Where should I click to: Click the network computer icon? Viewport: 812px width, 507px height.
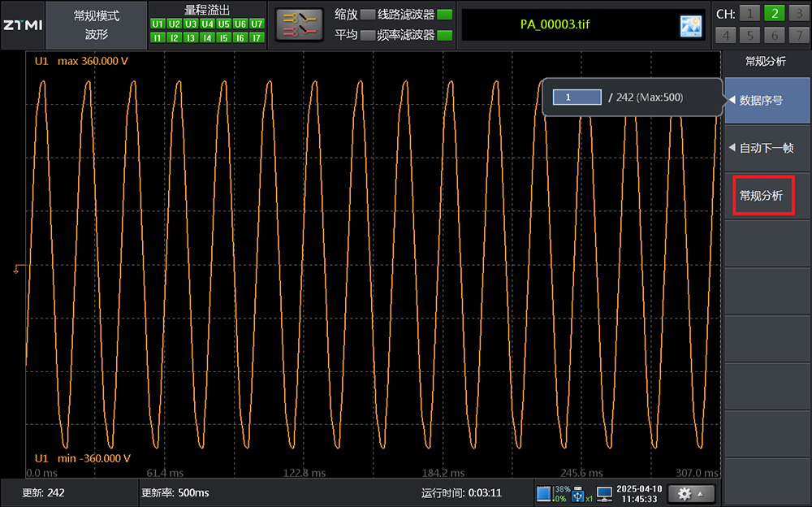[604, 493]
